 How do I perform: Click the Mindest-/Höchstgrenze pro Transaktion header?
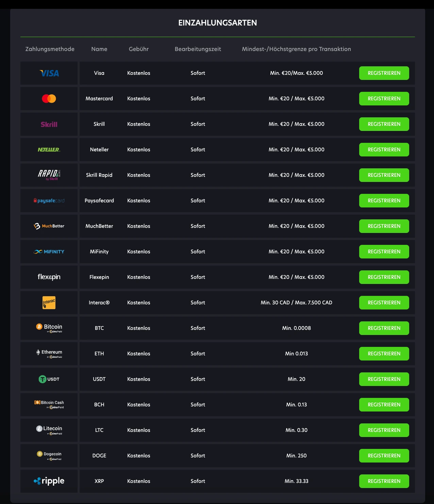click(x=297, y=49)
